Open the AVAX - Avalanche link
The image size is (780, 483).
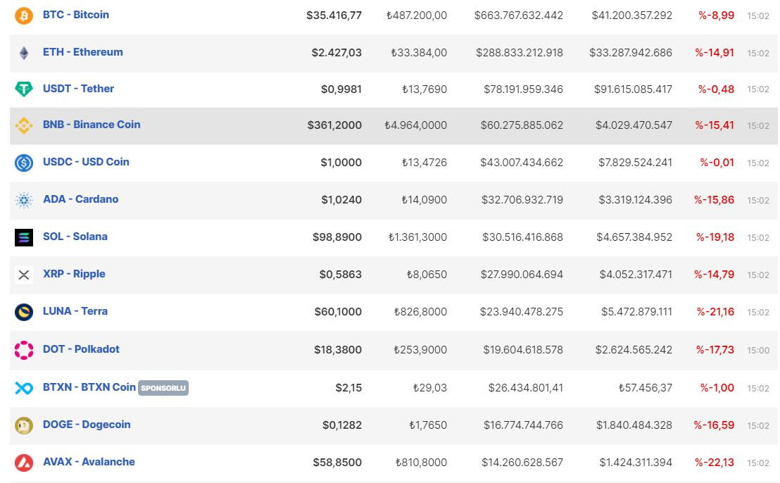(89, 462)
